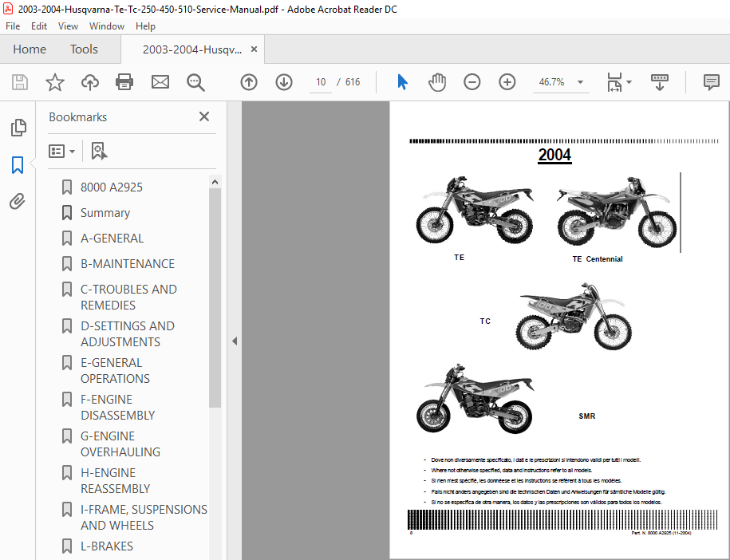Add document to starred favorites
Screen dimensions: 730x560
tap(55, 82)
